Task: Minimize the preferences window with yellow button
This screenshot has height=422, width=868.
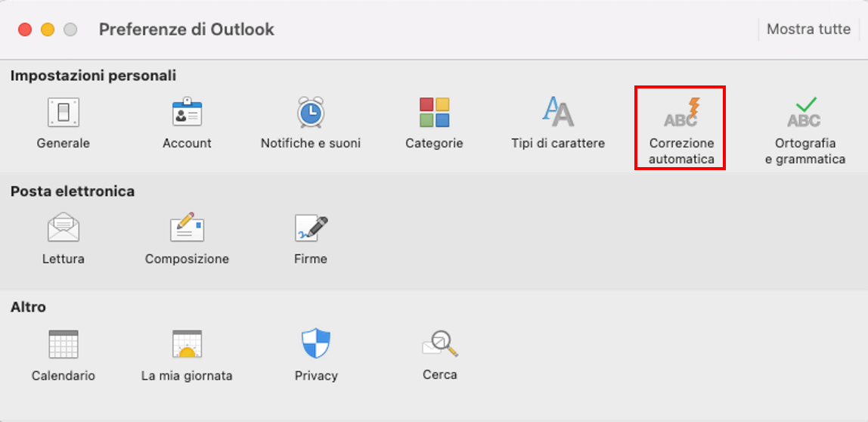Action: click(x=48, y=29)
